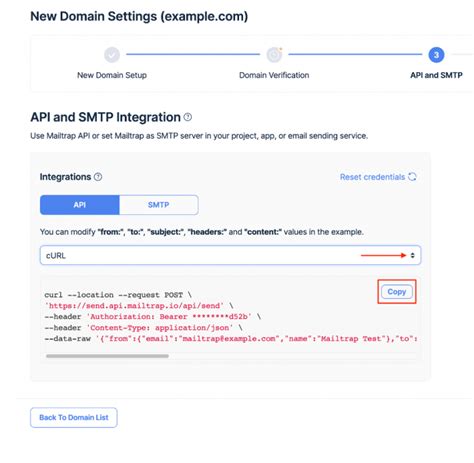The height and width of the screenshot is (463, 474).
Task: Click the send.api.mailtrap.io URL line in code
Action: [x=139, y=306]
